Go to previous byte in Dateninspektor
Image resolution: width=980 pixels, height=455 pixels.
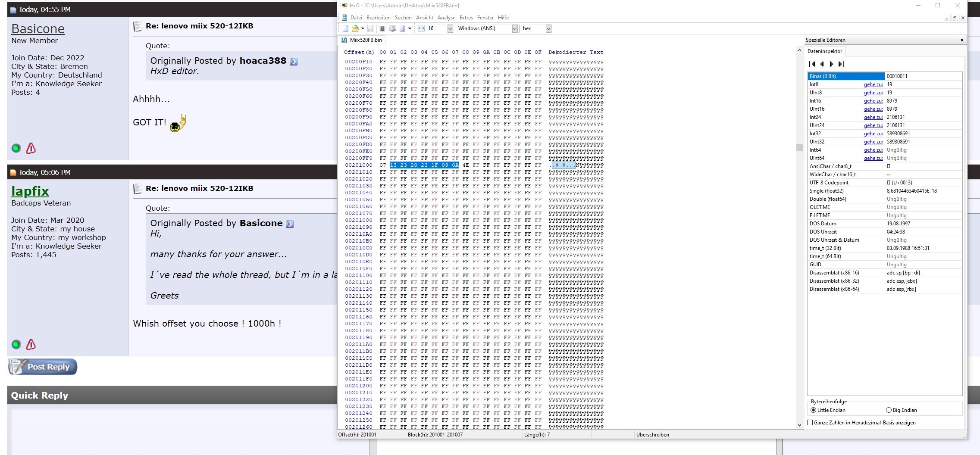(822, 64)
